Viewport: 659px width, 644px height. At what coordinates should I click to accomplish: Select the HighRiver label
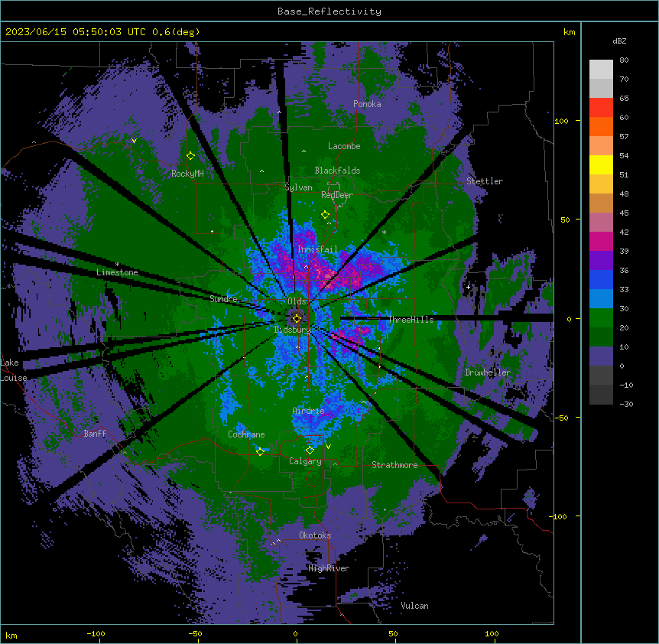pyautogui.click(x=329, y=568)
